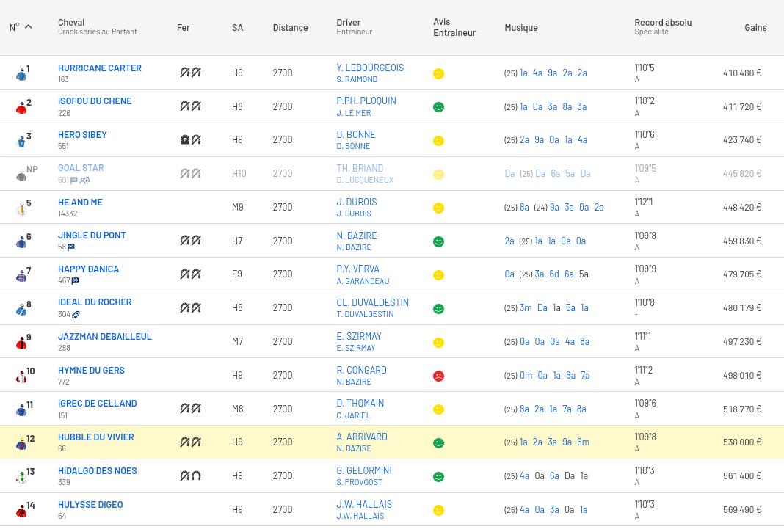Screen dimensions: 784x532
Task: Click the rocket icon under Ideal du Rocher
Action: coord(76,315)
